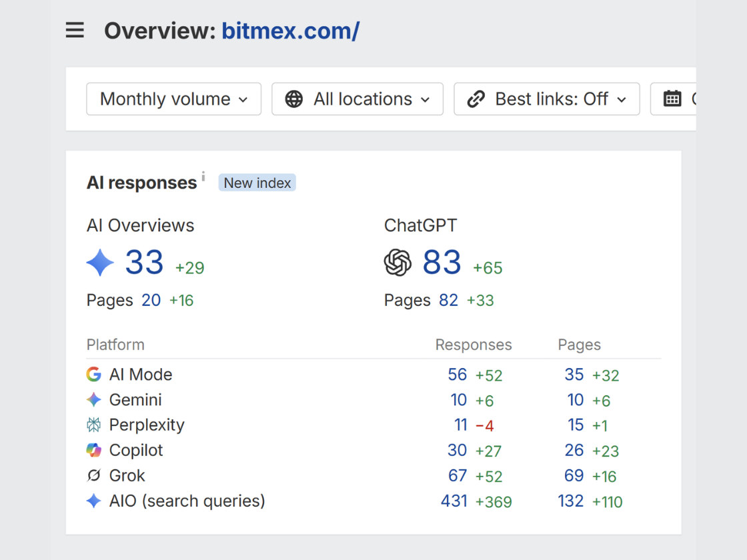
Task: Open the Monthly volume dropdown
Action: pos(174,99)
